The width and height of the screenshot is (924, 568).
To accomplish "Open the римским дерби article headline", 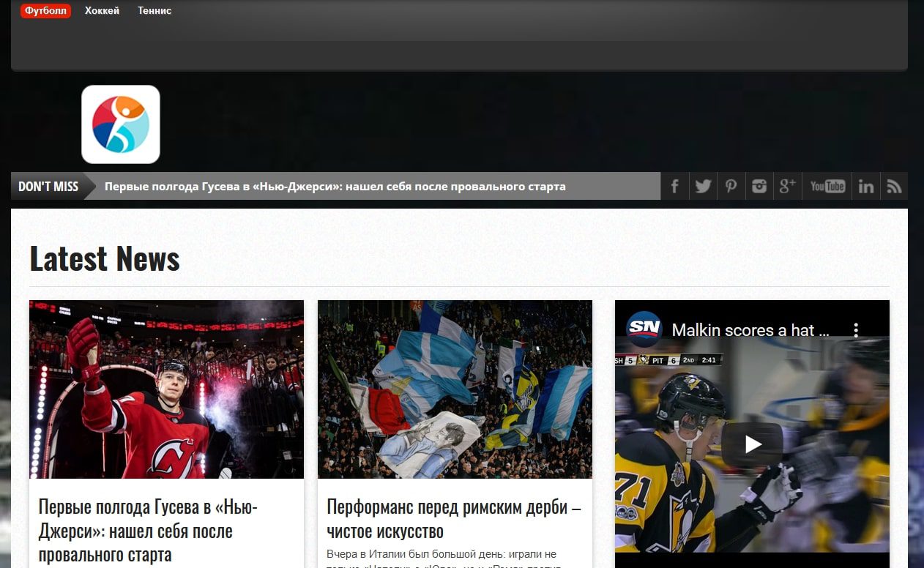I will 453,518.
